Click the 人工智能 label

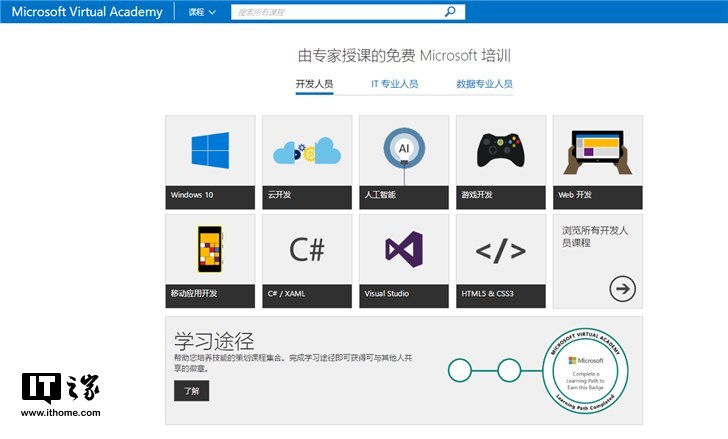coord(380,195)
